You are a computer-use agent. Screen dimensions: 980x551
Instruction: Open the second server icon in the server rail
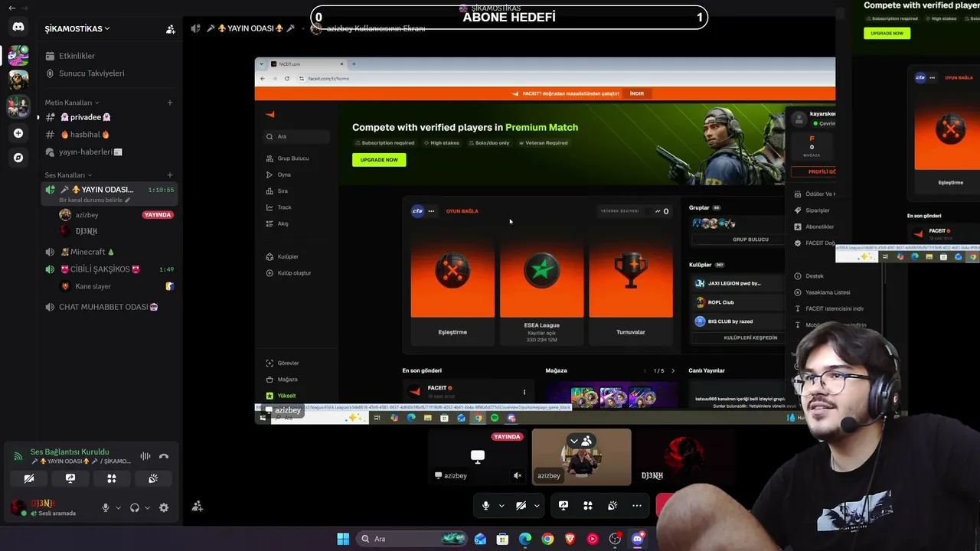[x=18, y=79]
